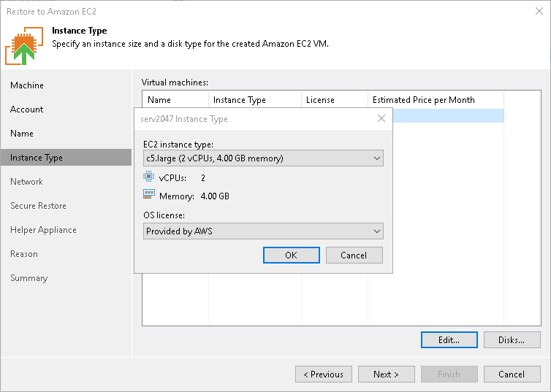This screenshot has width=551, height=392.
Task: Click the vCPUs processor icon
Action: pos(148,176)
